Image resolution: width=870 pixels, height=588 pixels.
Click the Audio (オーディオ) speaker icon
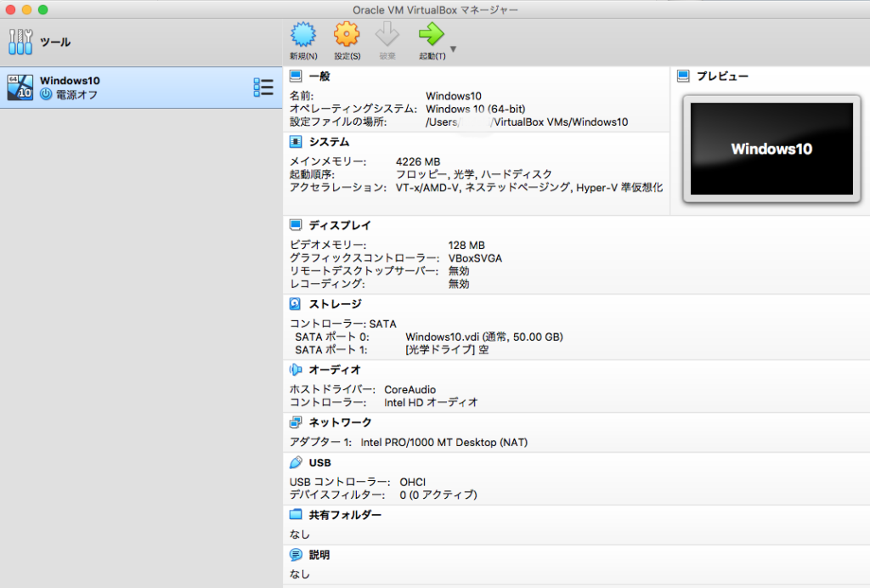click(296, 370)
